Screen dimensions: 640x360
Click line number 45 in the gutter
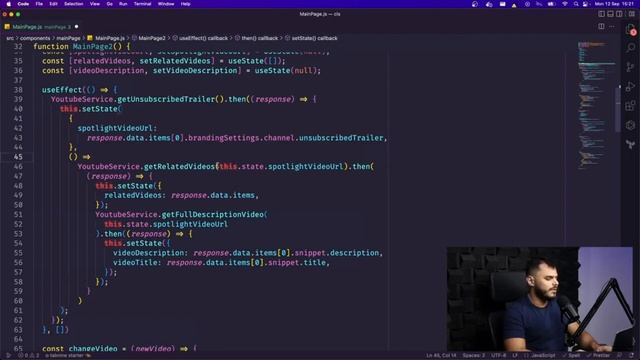[x=18, y=157]
